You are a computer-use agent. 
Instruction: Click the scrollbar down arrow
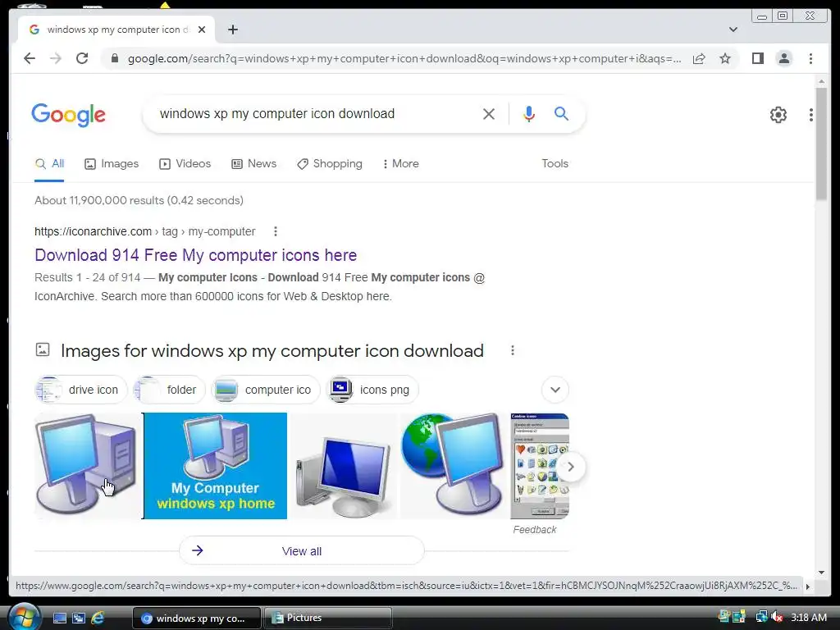(820, 573)
